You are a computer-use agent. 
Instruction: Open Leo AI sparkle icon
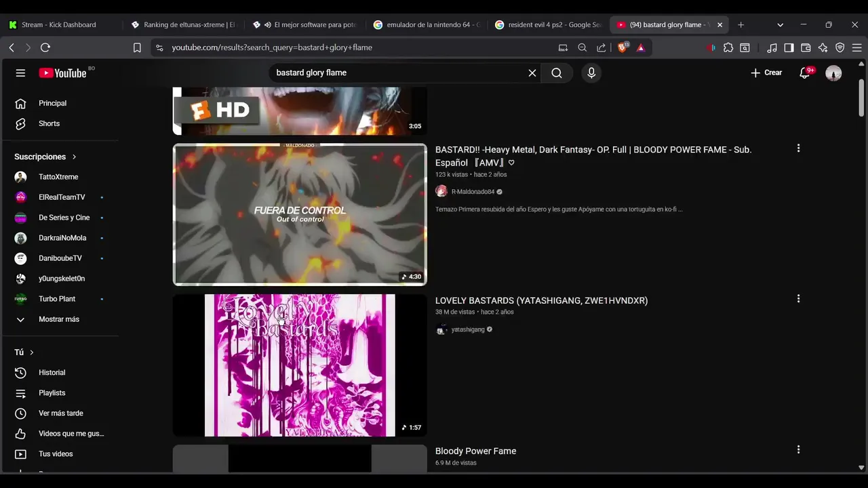tap(823, 47)
